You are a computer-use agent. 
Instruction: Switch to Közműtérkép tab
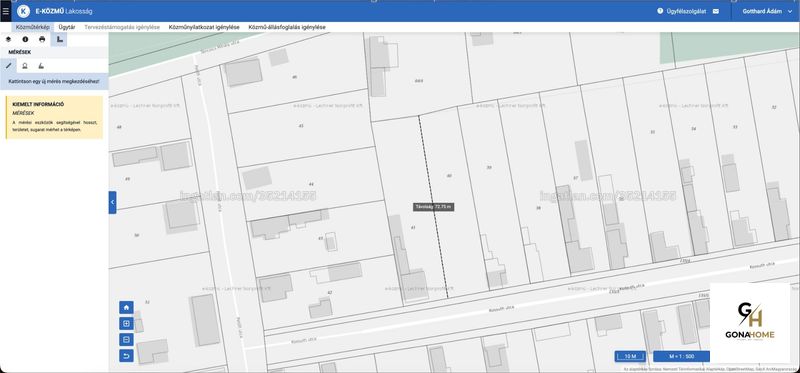click(x=33, y=27)
